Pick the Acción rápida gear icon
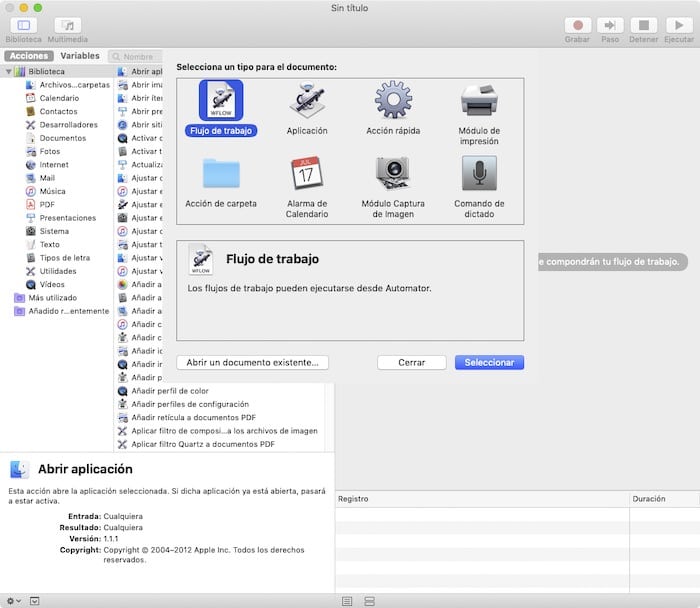Image resolution: width=700 pixels, height=608 pixels. (393, 102)
